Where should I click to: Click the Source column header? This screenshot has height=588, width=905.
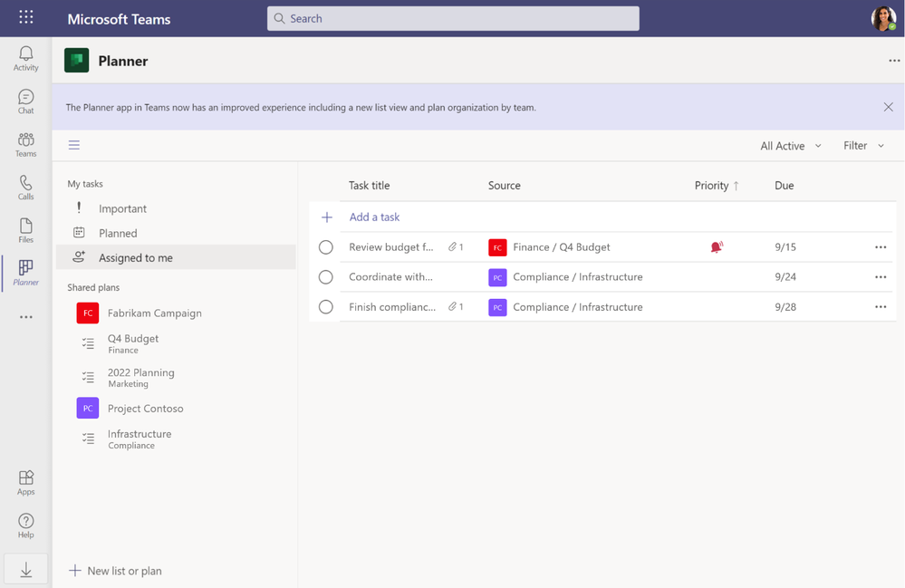pyautogui.click(x=504, y=185)
